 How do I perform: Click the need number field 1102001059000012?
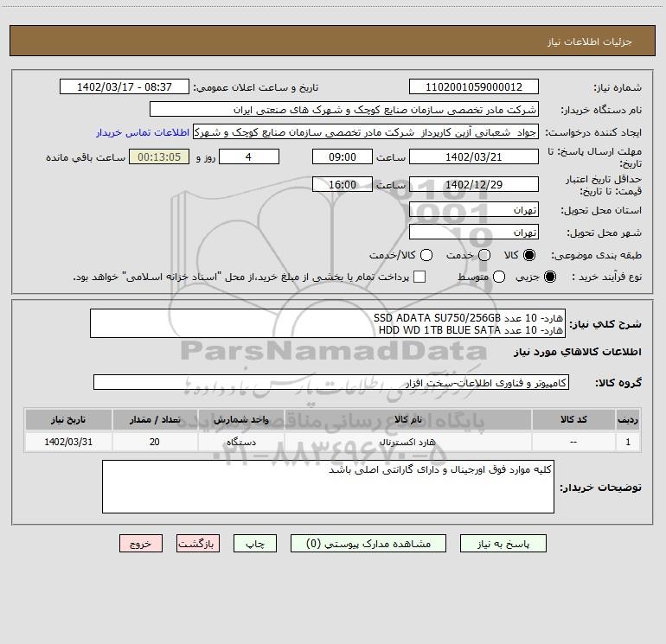coord(474,87)
